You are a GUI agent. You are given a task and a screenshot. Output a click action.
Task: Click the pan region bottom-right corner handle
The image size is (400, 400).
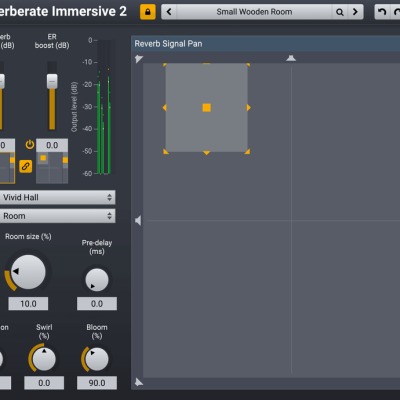(x=247, y=152)
